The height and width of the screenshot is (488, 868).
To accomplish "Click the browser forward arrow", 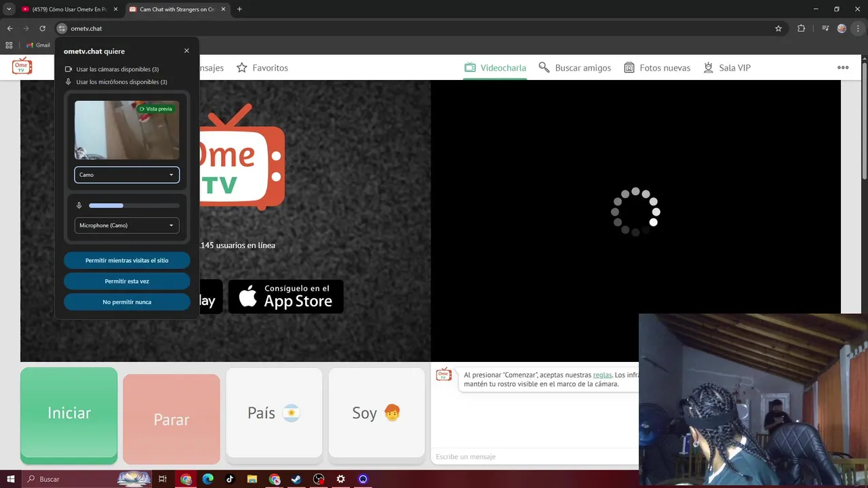I will click(26, 28).
